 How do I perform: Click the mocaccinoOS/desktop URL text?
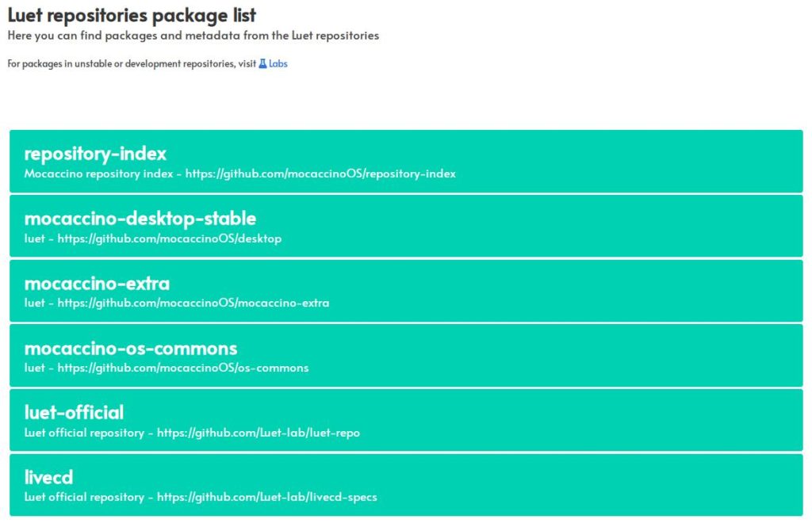coord(170,239)
